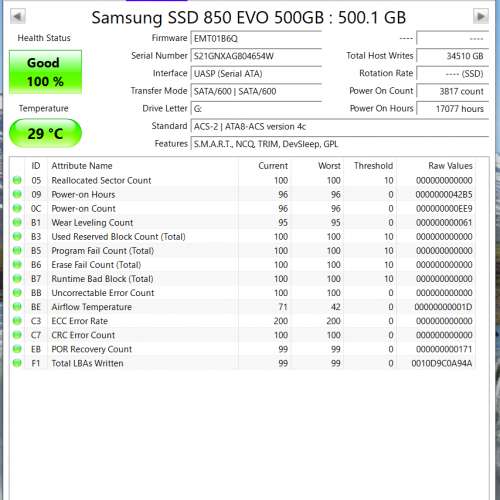Click the Drive Letter field G:

(256, 109)
